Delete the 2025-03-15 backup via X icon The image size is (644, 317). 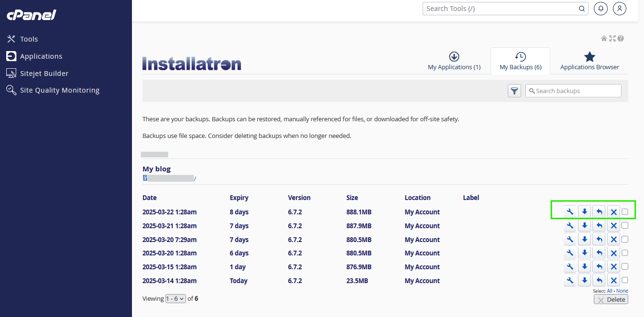click(614, 267)
